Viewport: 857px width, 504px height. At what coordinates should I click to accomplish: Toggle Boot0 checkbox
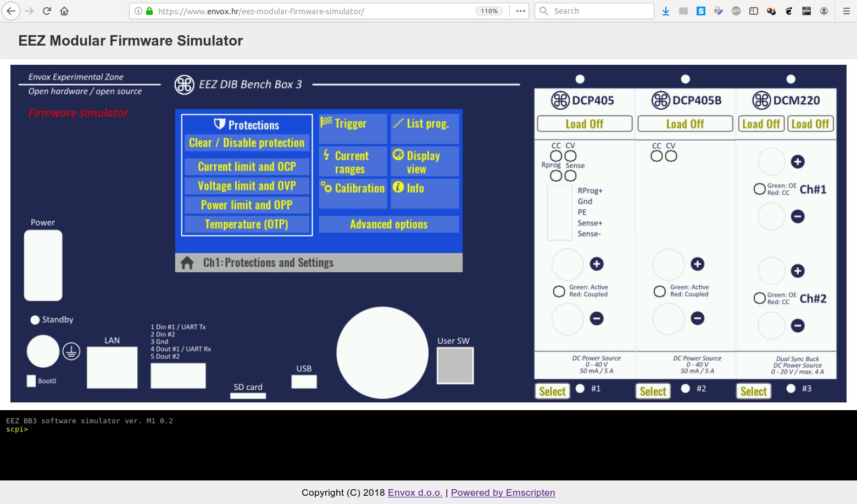pos(31,381)
